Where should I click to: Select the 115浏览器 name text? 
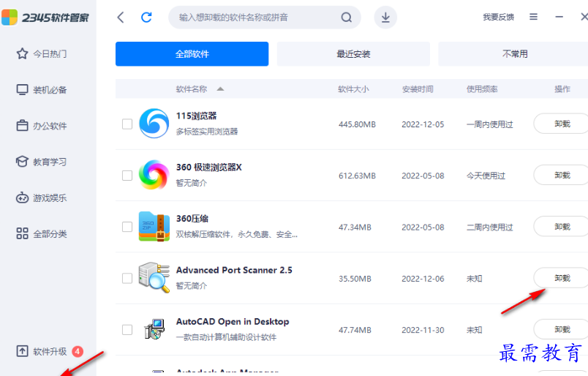click(197, 116)
